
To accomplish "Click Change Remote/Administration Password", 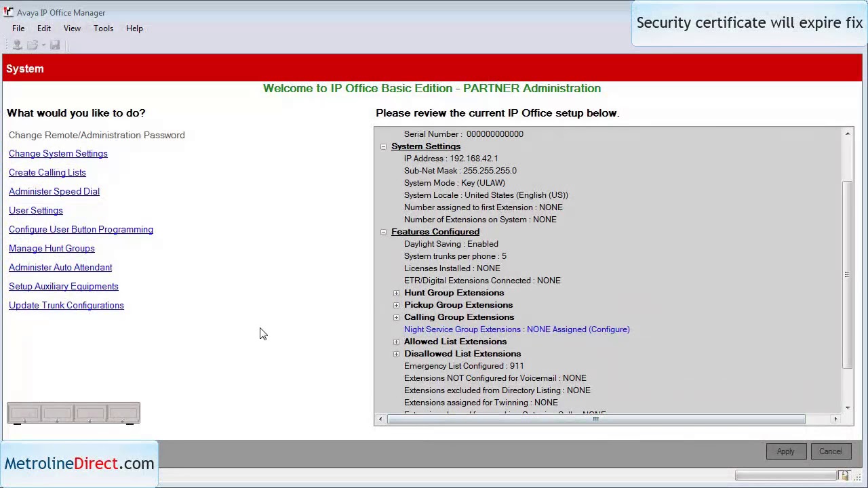I will tap(97, 135).
